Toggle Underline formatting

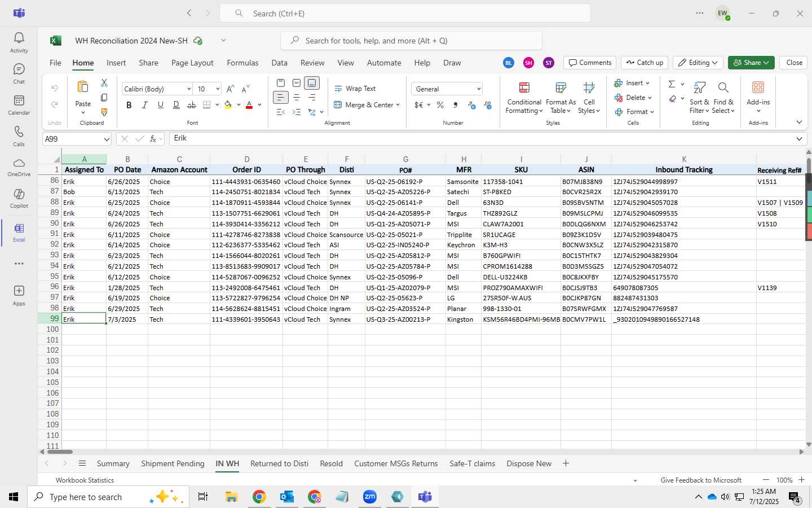point(161,105)
